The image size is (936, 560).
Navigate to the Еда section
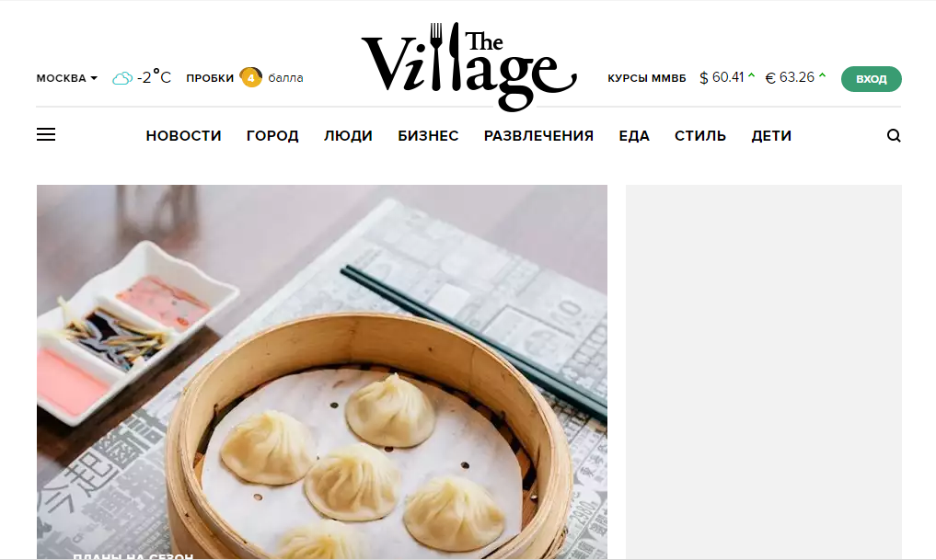pyautogui.click(x=634, y=136)
